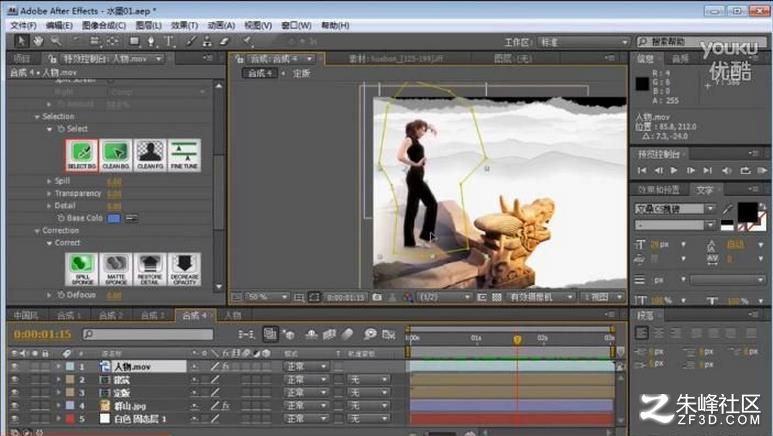Click the timeline timecode 0:00:01:15

click(42, 334)
